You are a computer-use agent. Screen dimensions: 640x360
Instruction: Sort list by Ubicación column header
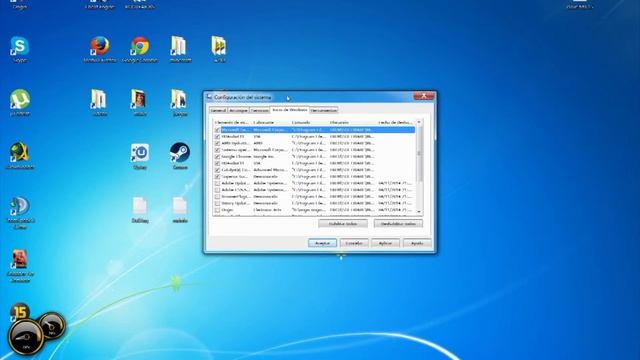(x=352, y=122)
